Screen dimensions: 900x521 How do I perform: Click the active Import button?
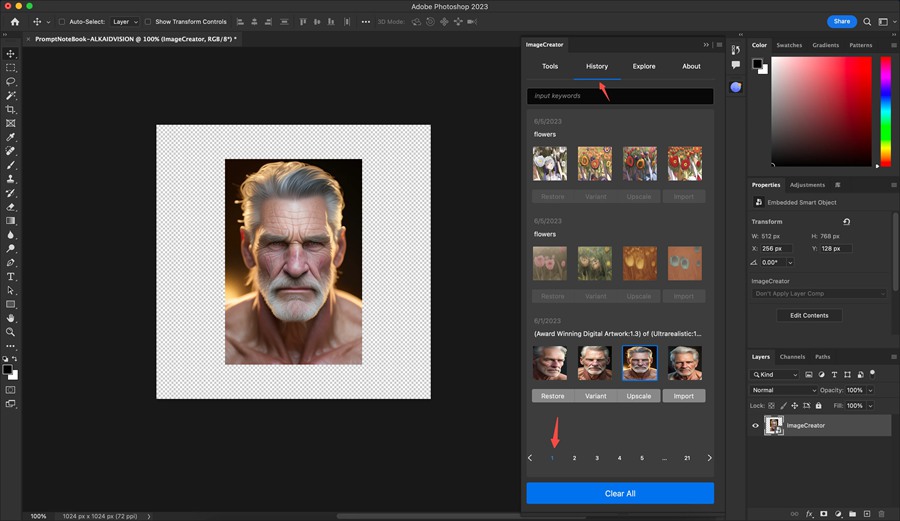pyautogui.click(x=684, y=396)
